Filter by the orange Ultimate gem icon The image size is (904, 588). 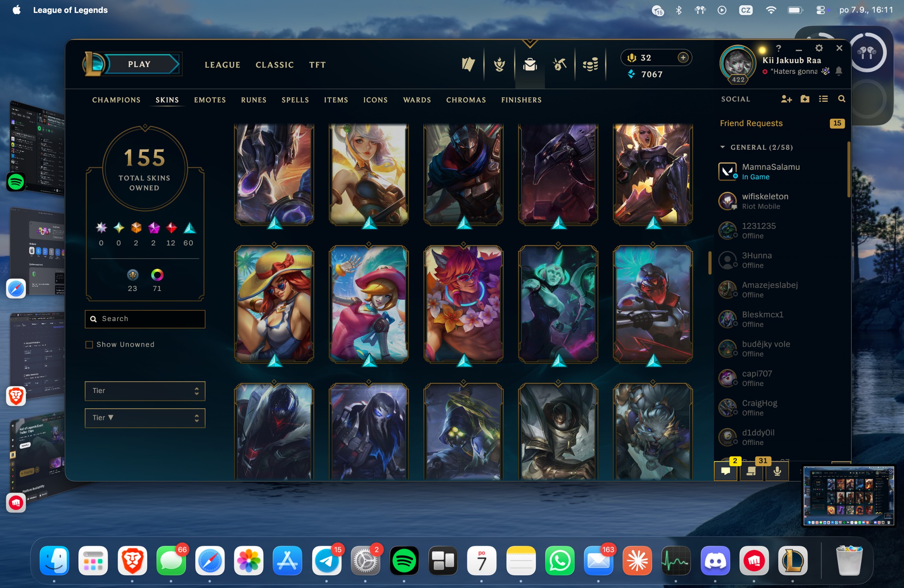tap(136, 227)
